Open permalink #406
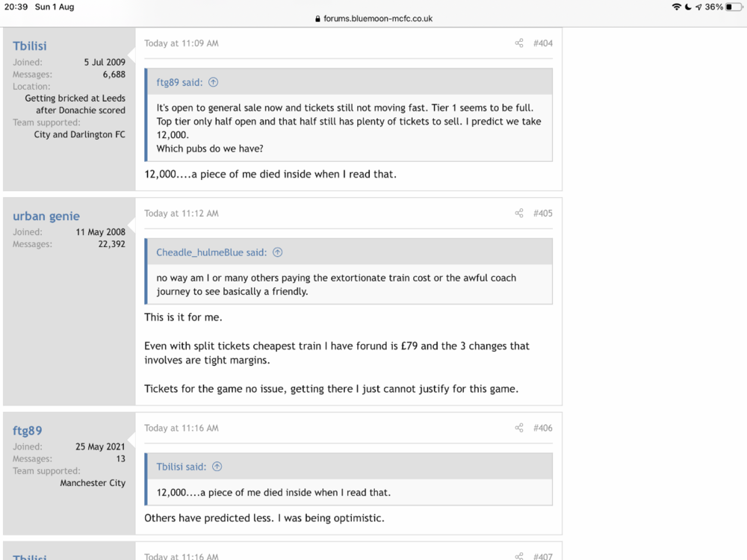This screenshot has width=747, height=560. tap(542, 428)
